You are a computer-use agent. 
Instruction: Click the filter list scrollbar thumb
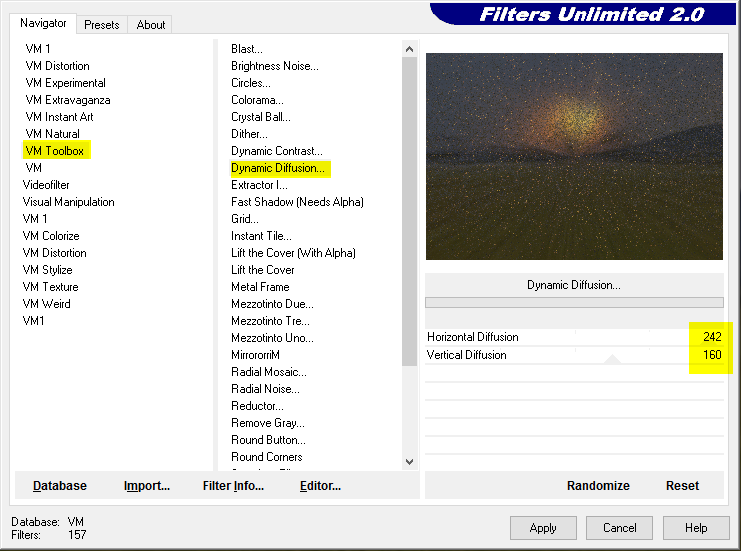click(x=409, y=211)
